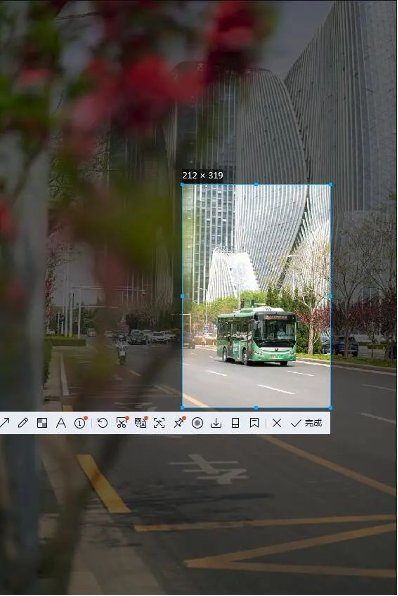Activate the scan recognition tool
The width and height of the screenshot is (398, 596).
159,423
